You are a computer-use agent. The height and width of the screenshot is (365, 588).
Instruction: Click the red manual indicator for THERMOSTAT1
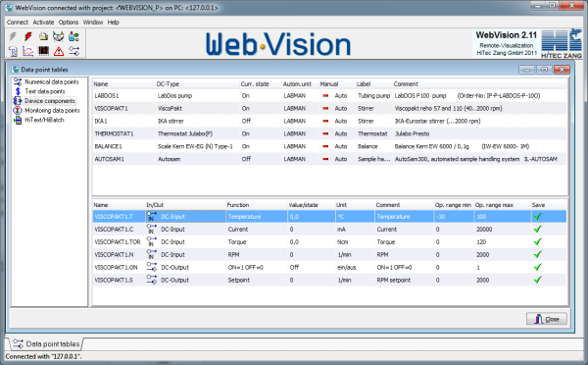[325, 133]
